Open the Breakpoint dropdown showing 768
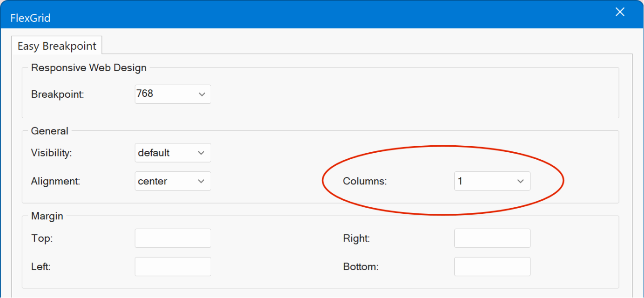Viewport: 644px width, 298px height. tap(173, 94)
